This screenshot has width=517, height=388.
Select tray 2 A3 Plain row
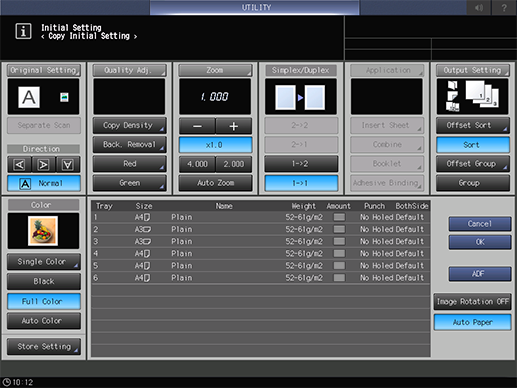pos(260,229)
